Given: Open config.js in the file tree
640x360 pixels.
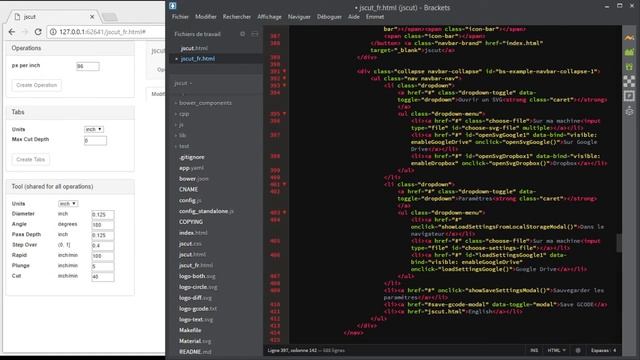Looking at the screenshot, I should [x=190, y=200].
